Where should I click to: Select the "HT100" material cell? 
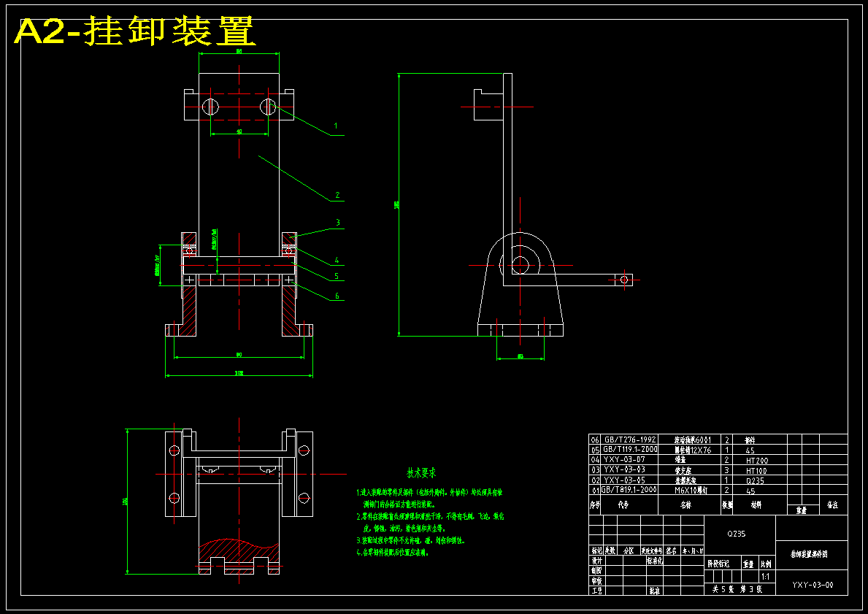(756, 471)
